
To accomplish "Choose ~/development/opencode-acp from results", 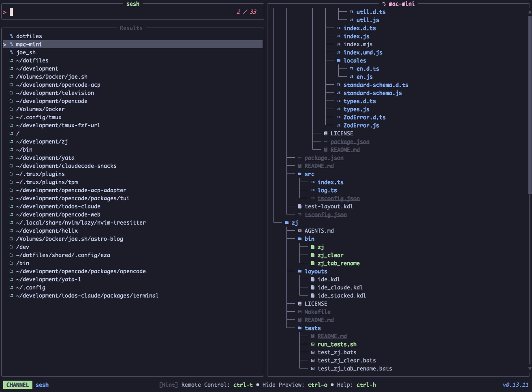I will pos(58,85).
